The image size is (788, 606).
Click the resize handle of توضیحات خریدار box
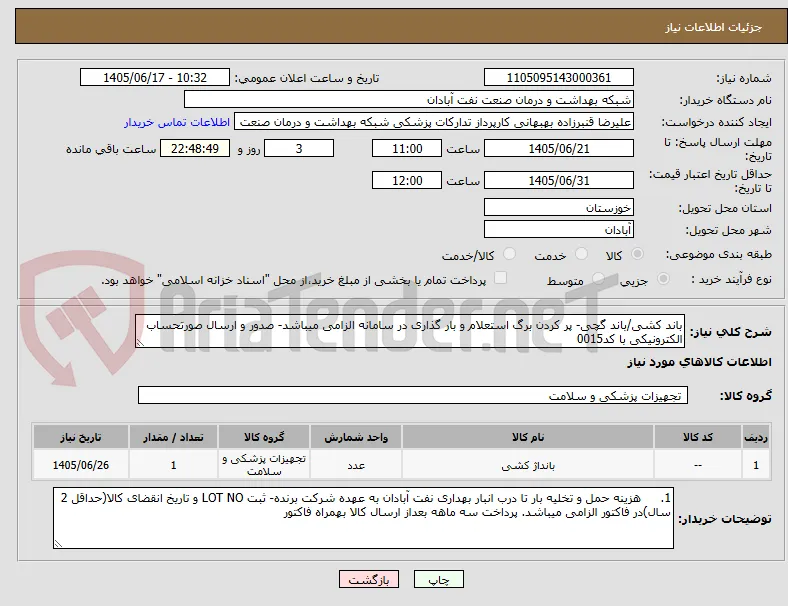coord(58,544)
